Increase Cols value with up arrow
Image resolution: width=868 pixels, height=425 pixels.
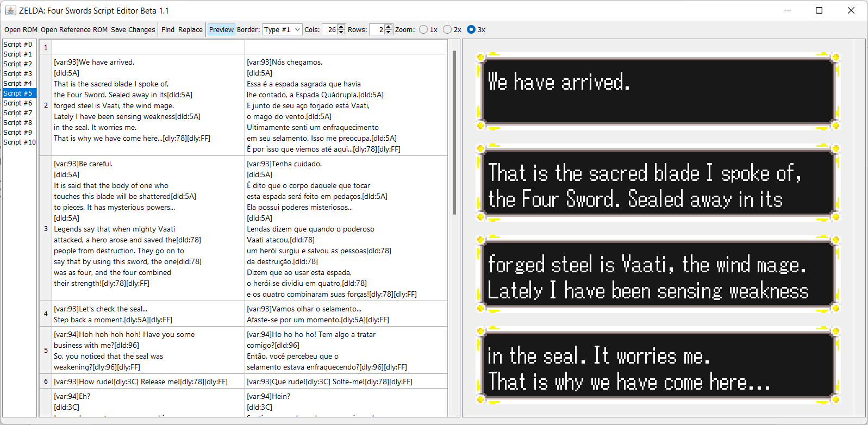(x=341, y=27)
